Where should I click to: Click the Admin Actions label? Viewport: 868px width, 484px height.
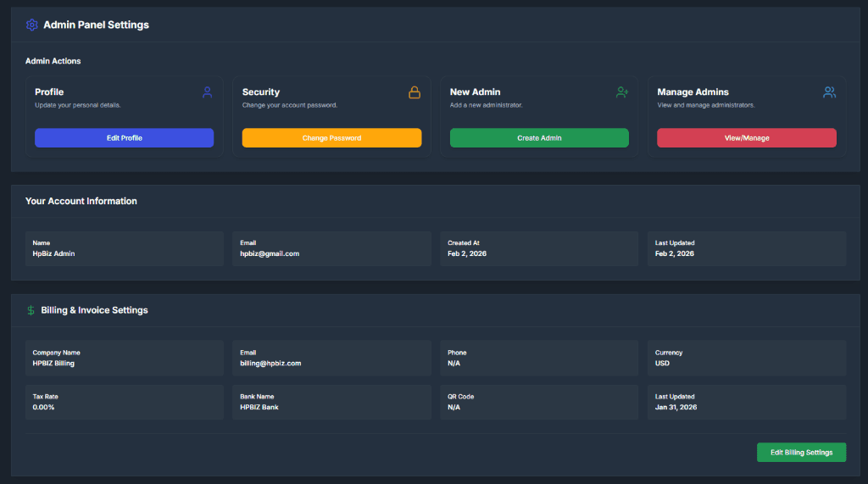pyautogui.click(x=53, y=61)
